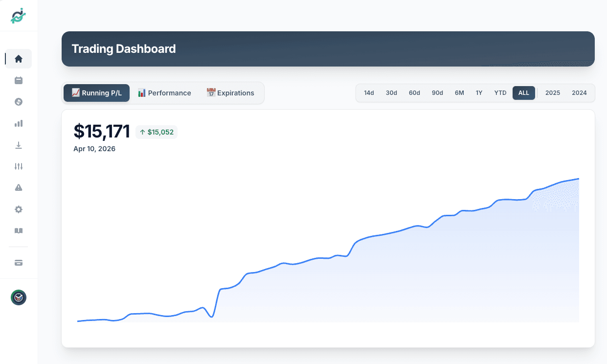Click the 2025 range button
Screen dimensions: 607x364
(x=552, y=92)
